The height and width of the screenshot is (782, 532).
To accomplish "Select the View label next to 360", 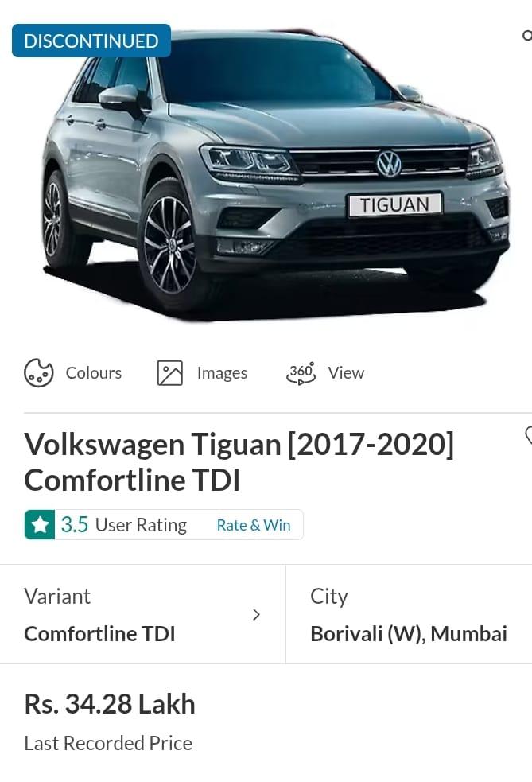I will coord(346,372).
